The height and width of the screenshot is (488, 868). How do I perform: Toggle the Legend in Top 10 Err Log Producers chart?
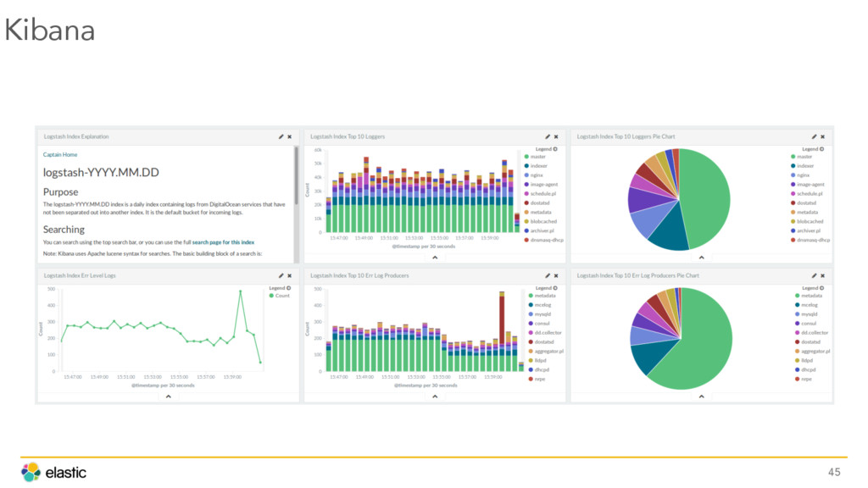tap(547, 288)
